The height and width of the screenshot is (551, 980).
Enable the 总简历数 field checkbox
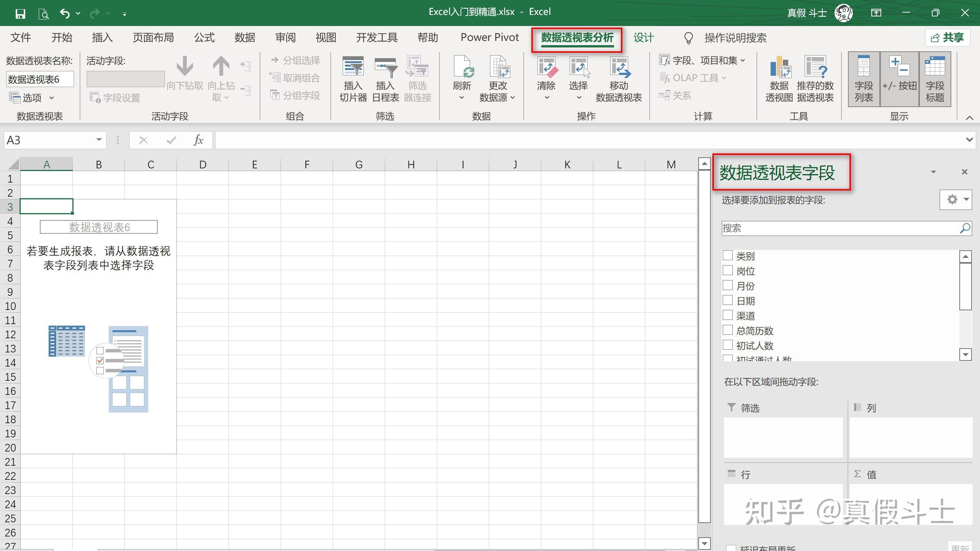(x=728, y=330)
